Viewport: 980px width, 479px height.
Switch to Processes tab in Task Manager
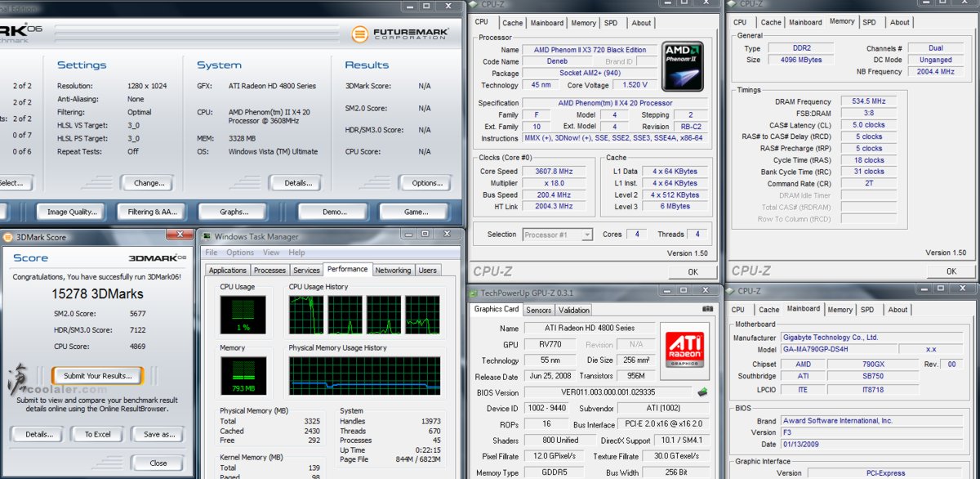tap(269, 271)
